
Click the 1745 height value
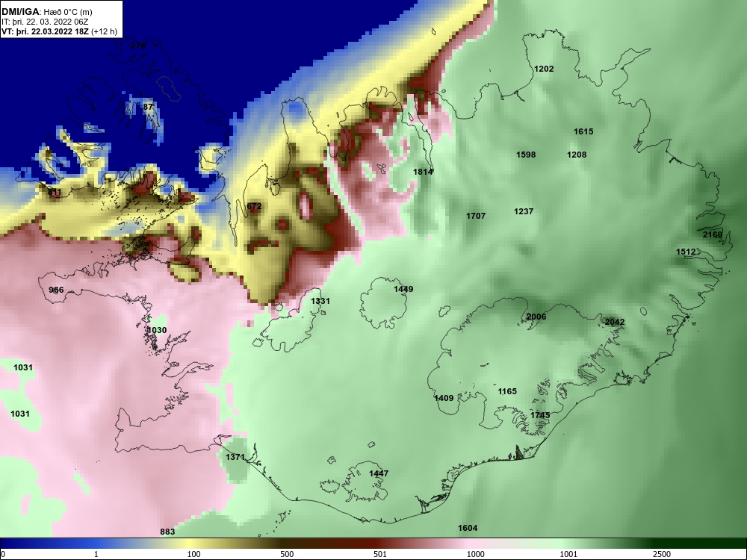coord(540,414)
